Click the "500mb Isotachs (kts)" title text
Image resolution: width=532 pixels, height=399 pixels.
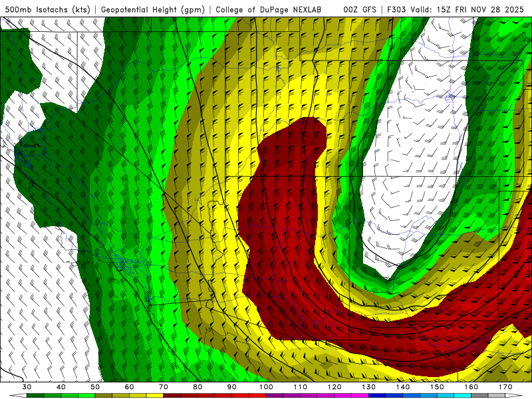47,10
